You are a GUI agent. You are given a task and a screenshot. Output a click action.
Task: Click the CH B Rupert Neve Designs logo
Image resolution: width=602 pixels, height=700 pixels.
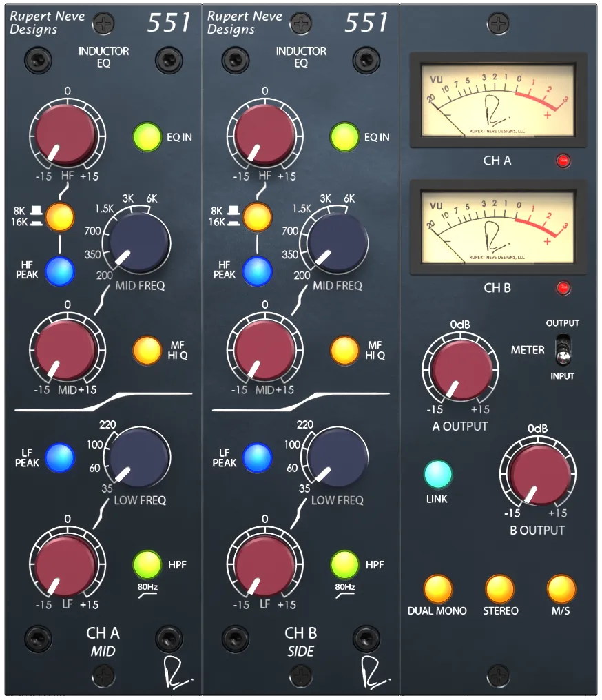click(x=244, y=23)
